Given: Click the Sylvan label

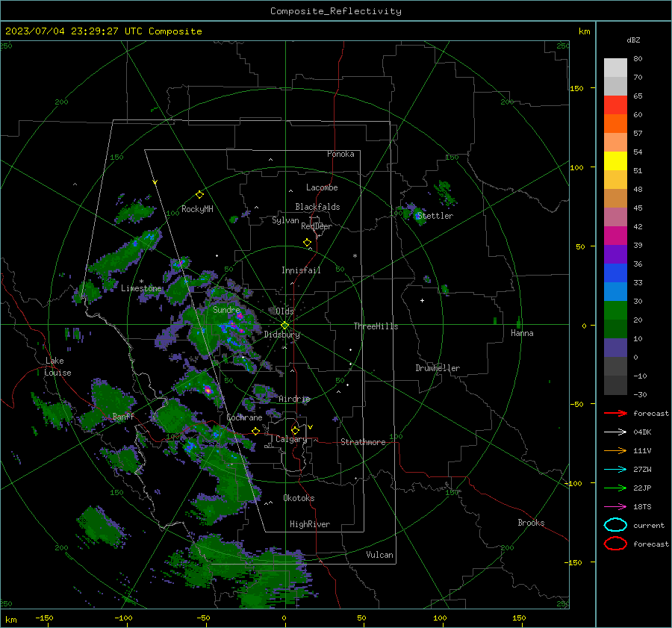Looking at the screenshot, I should (285, 220).
